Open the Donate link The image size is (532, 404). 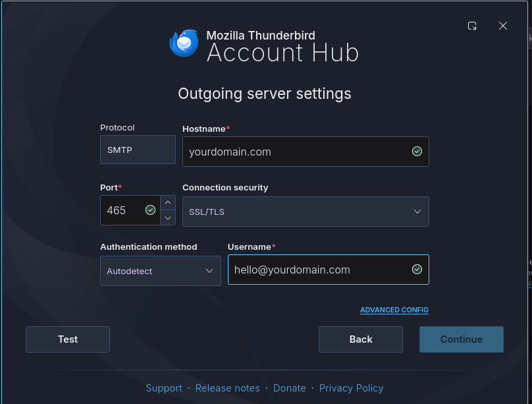[290, 388]
